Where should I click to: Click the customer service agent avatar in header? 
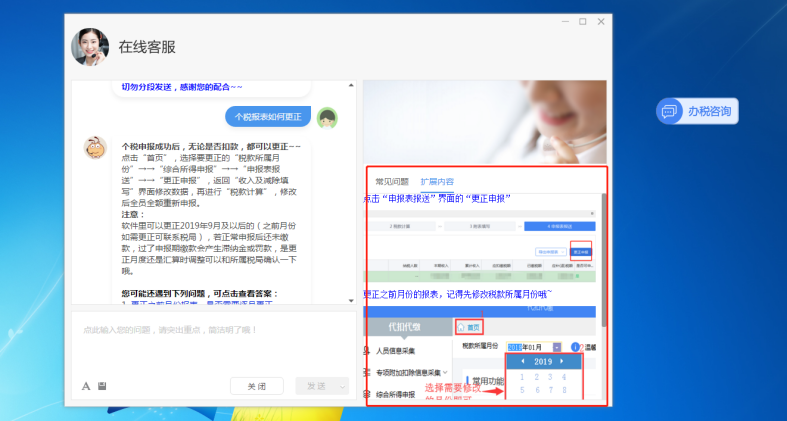click(90, 47)
